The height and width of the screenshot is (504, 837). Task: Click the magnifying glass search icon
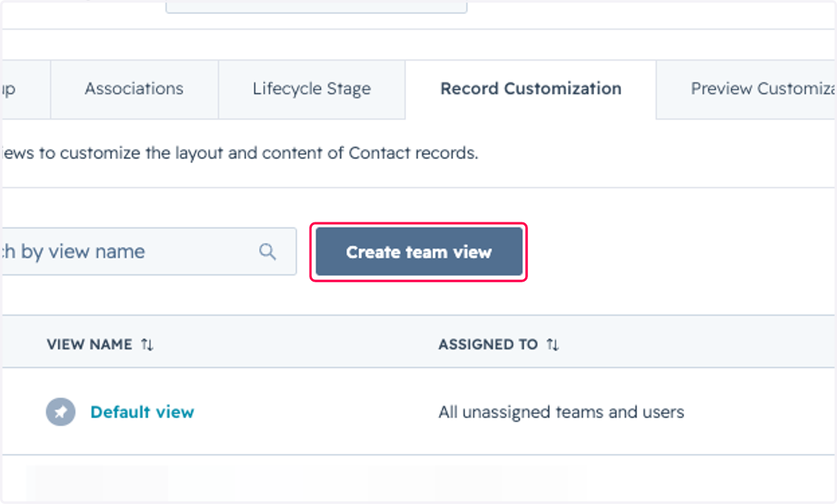point(267,252)
